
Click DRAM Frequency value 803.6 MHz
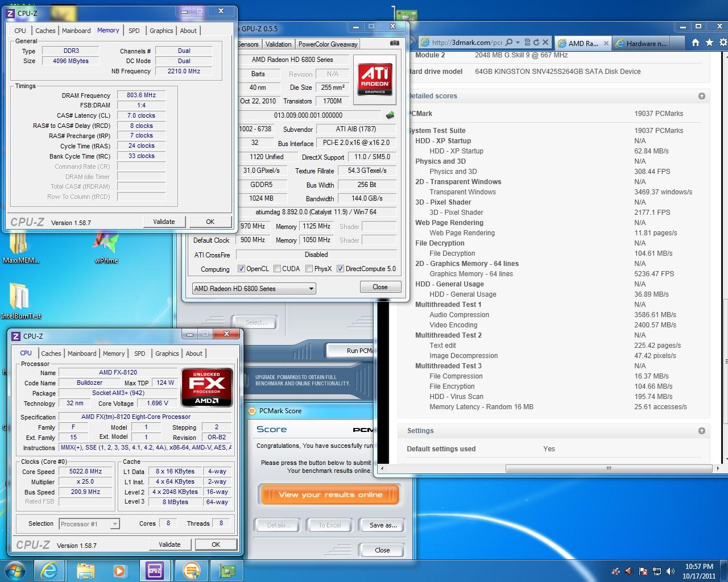coord(141,95)
